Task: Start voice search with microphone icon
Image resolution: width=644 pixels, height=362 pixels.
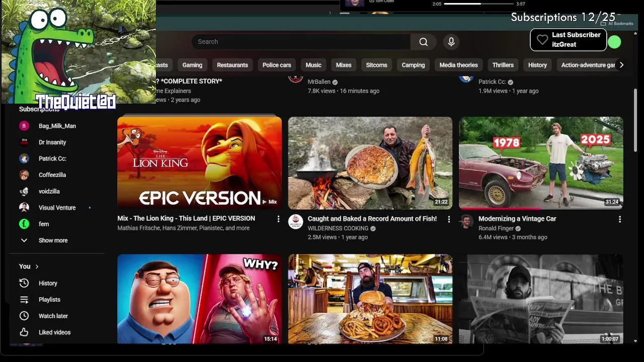Action: click(x=451, y=42)
